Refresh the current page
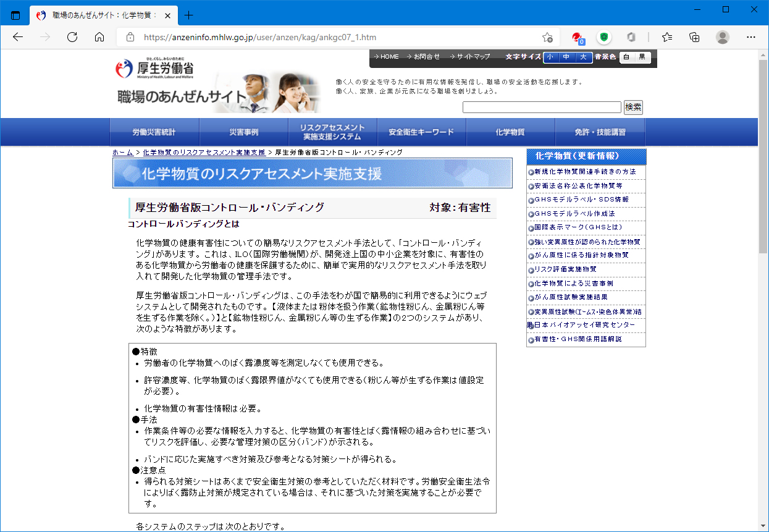This screenshot has height=532, width=769. [x=72, y=37]
